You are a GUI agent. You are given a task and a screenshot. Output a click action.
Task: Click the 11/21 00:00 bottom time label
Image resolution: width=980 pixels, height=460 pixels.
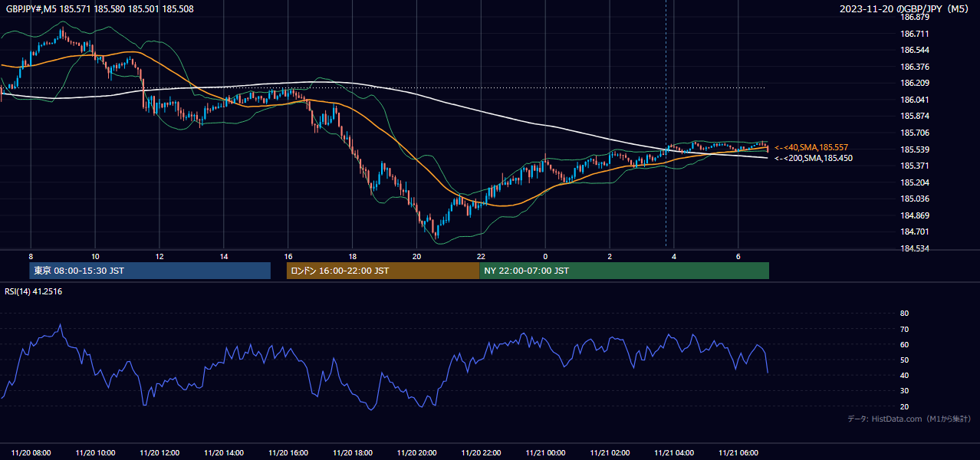[x=546, y=452]
